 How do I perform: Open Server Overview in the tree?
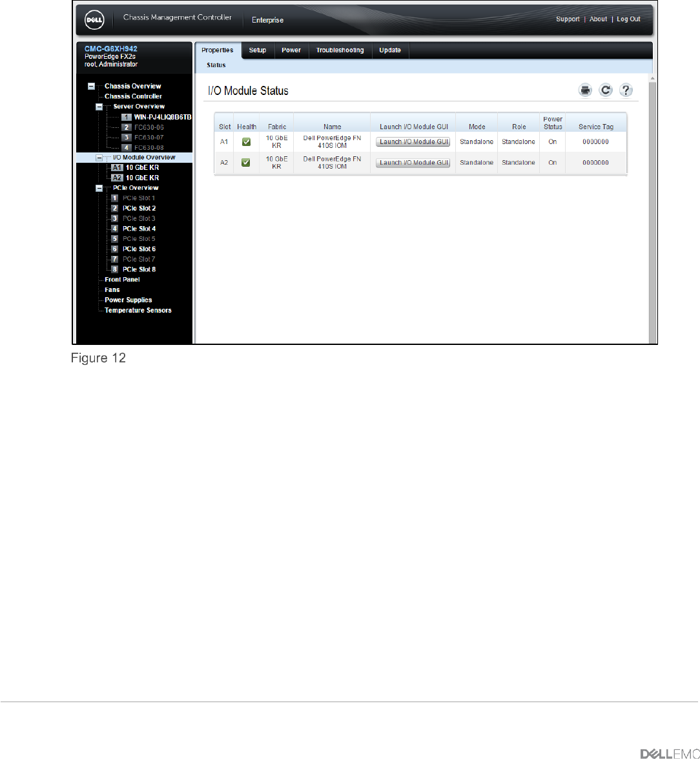(x=139, y=107)
